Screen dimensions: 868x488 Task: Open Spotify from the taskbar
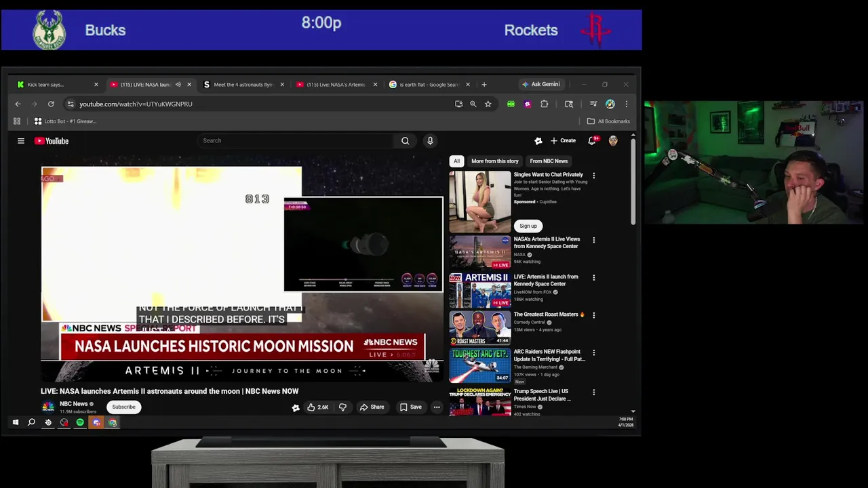[80, 422]
